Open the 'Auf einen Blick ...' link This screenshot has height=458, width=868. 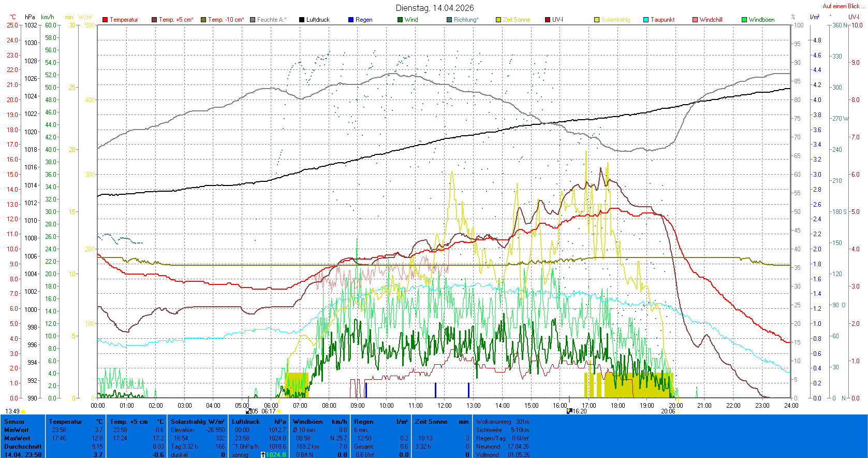click(843, 6)
